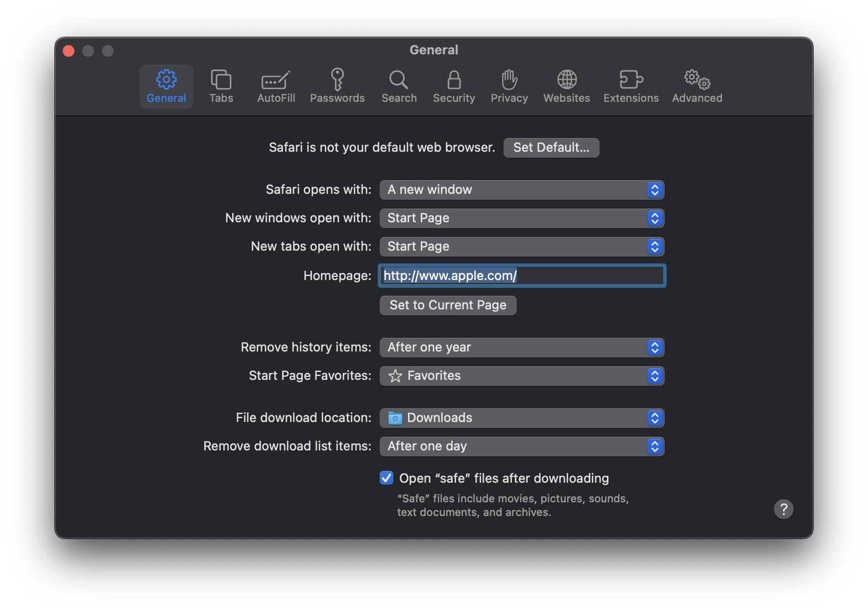Switch to the Search preferences pane
The height and width of the screenshot is (611, 868).
click(399, 86)
